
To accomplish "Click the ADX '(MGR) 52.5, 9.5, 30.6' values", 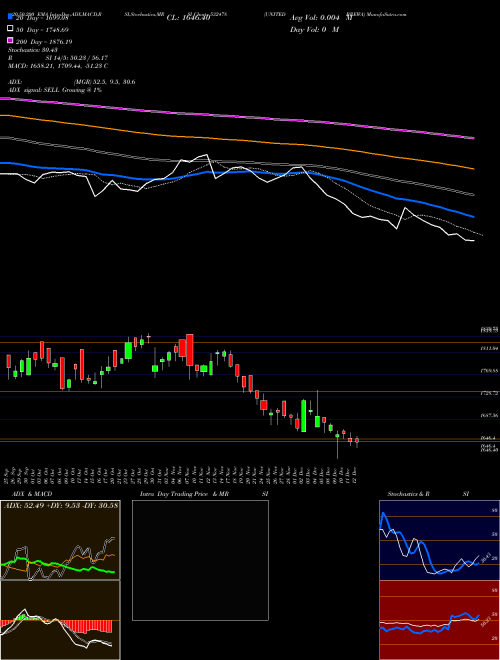I will (x=104, y=82).
